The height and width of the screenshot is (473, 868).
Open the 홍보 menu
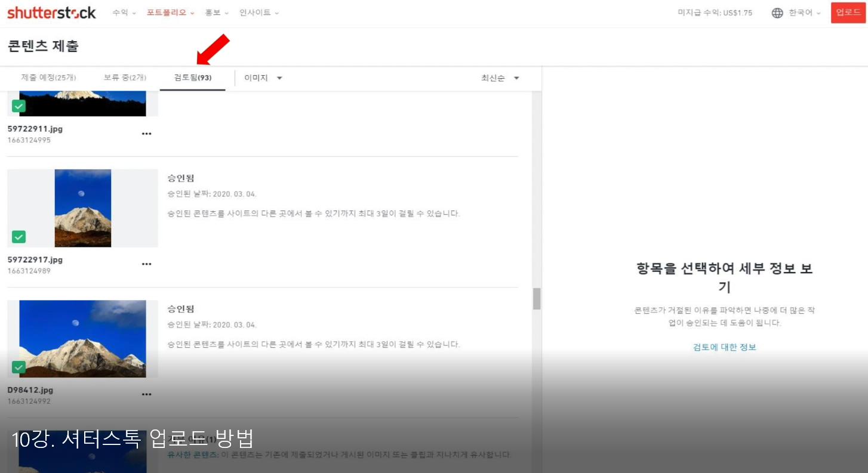(217, 13)
